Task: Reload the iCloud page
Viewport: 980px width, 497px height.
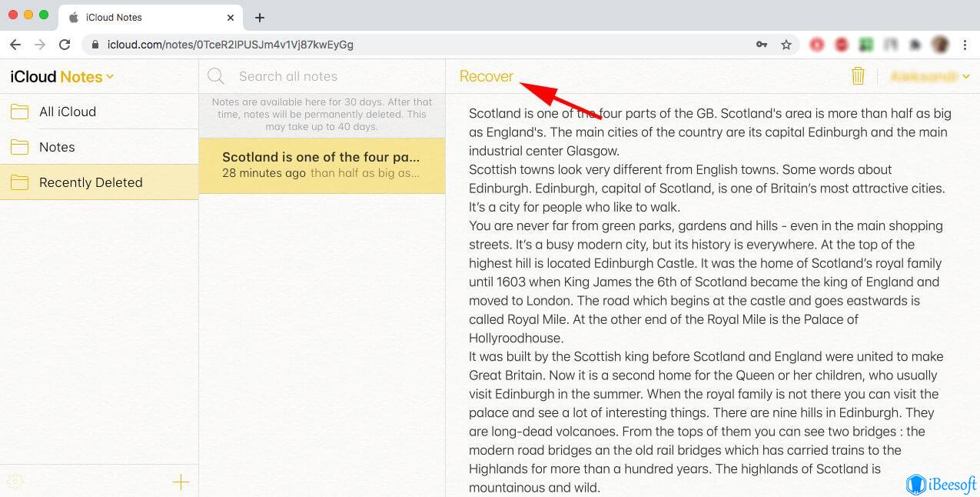Action: point(65,45)
